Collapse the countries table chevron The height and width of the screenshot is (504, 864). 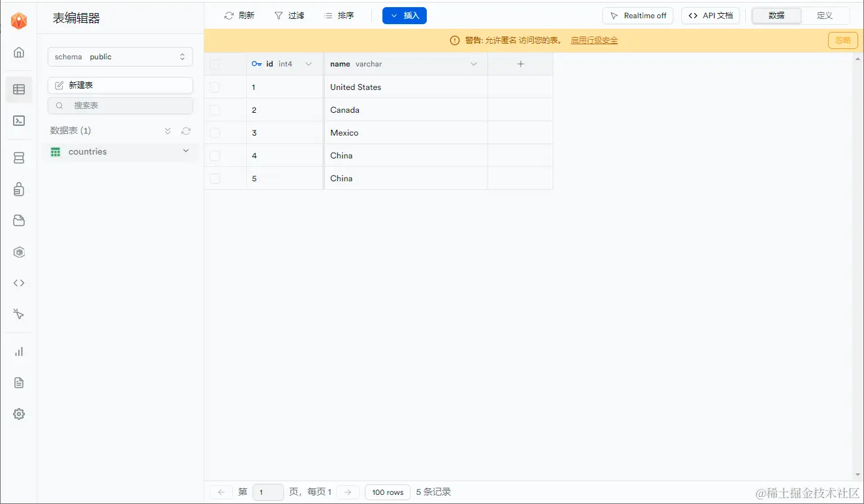[186, 151]
